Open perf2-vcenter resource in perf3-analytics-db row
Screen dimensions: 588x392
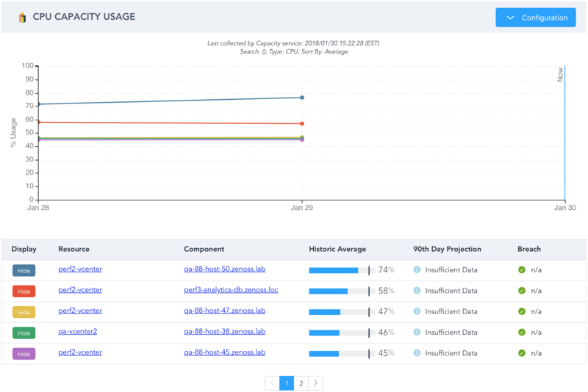80,290
